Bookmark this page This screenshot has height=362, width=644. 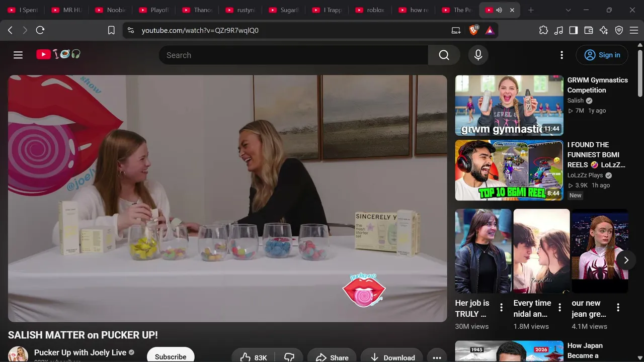click(x=111, y=30)
